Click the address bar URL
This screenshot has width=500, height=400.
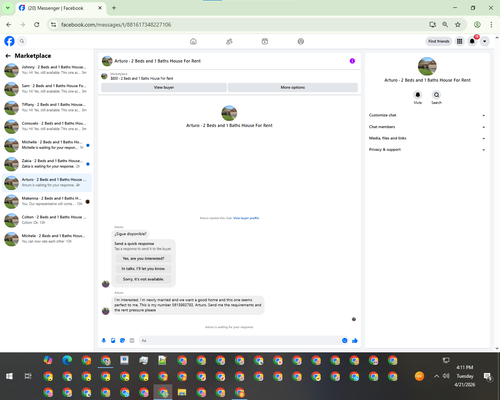[116, 25]
